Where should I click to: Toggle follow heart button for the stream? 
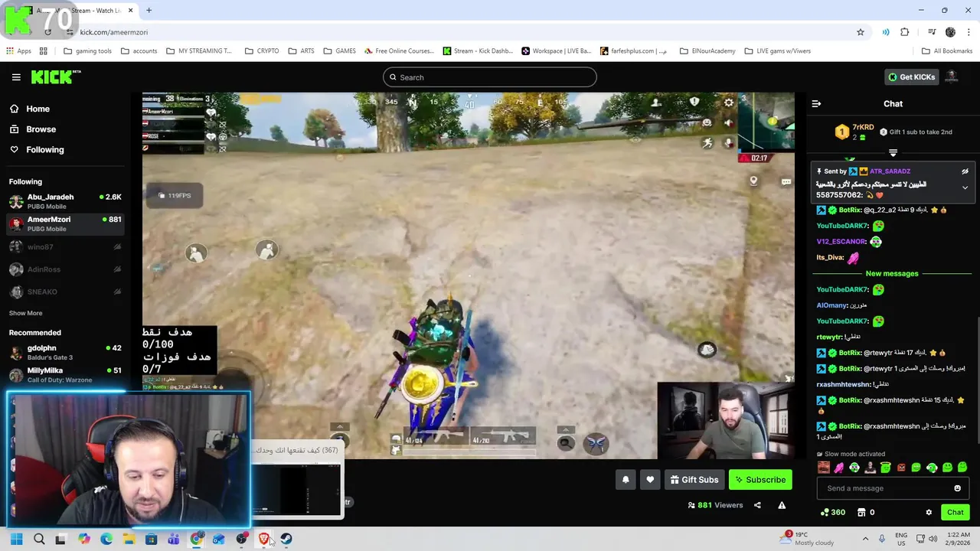pos(650,480)
